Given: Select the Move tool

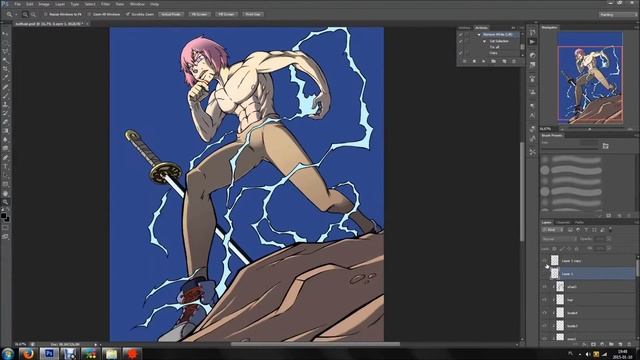Looking at the screenshot, I should [5, 34].
